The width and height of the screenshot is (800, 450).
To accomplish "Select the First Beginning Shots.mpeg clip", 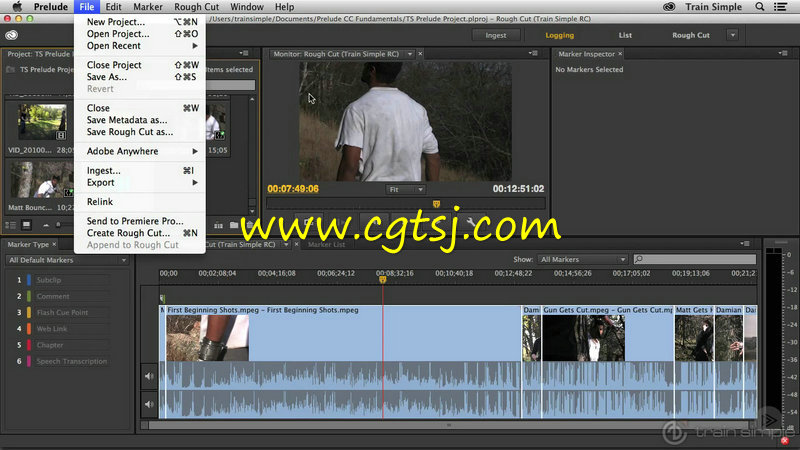I will tap(342, 333).
